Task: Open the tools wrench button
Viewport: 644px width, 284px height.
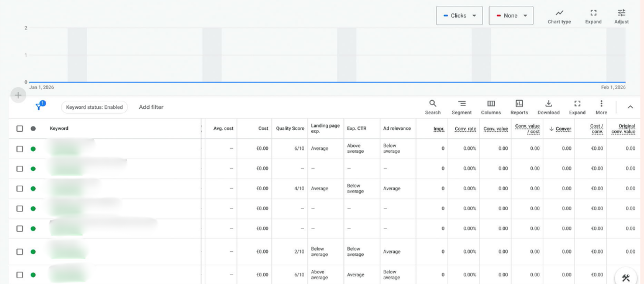Action: click(x=626, y=278)
